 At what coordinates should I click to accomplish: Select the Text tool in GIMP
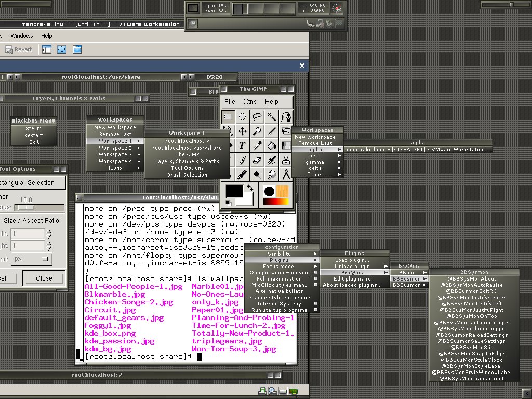click(242, 146)
